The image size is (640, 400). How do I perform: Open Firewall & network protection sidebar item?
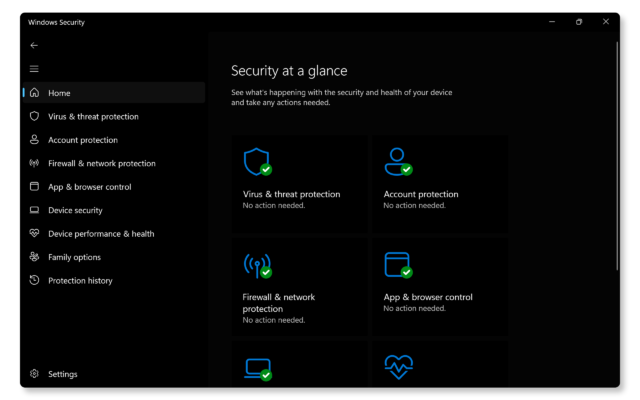tap(101, 163)
